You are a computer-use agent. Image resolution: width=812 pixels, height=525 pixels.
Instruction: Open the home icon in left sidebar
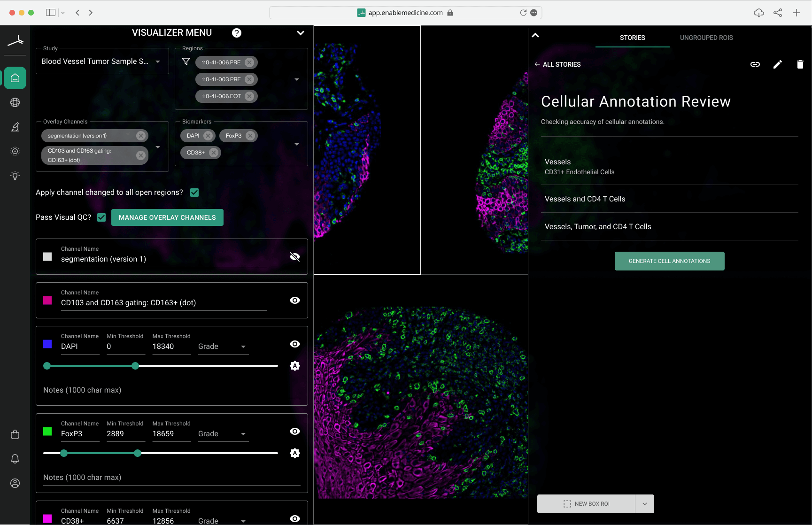(15, 78)
